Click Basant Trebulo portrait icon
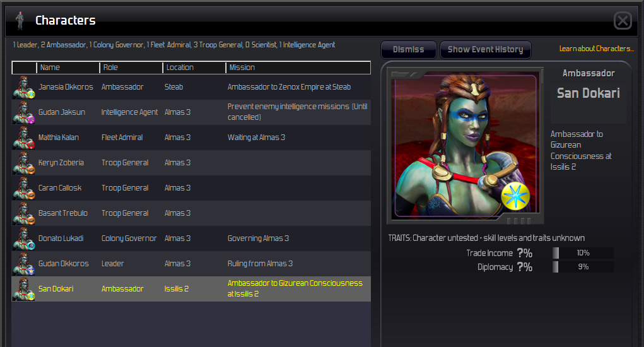The image size is (644, 347). coord(24,213)
